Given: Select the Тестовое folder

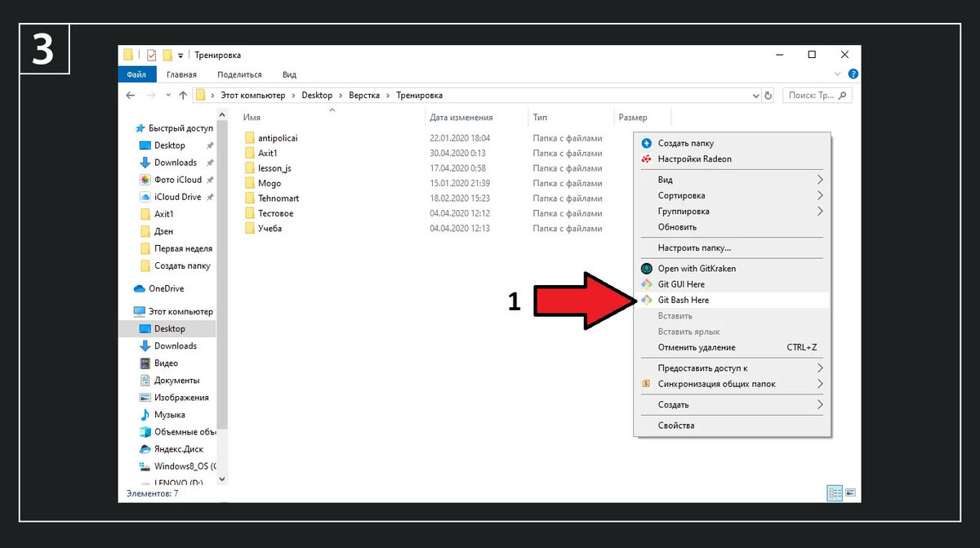Looking at the screenshot, I should pyautogui.click(x=275, y=213).
